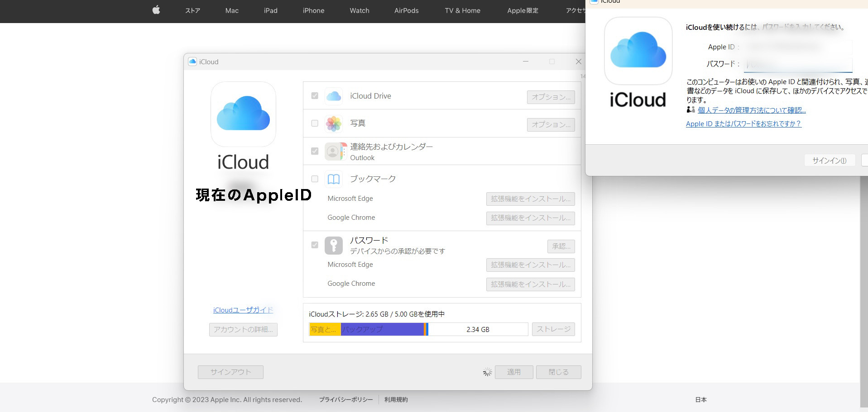This screenshot has height=412, width=868.
Task: Click the 閉じる button
Action: [x=559, y=372]
